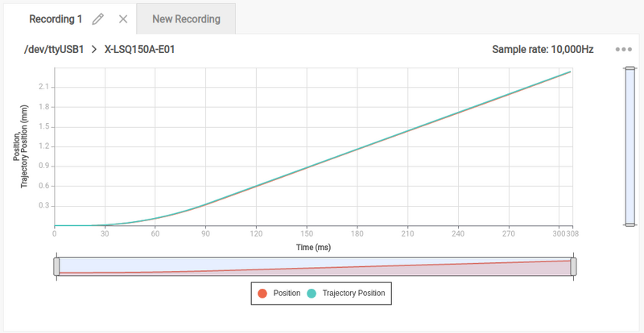Click the orange Position legend circle
The height and width of the screenshot is (333, 644).
coord(262,294)
